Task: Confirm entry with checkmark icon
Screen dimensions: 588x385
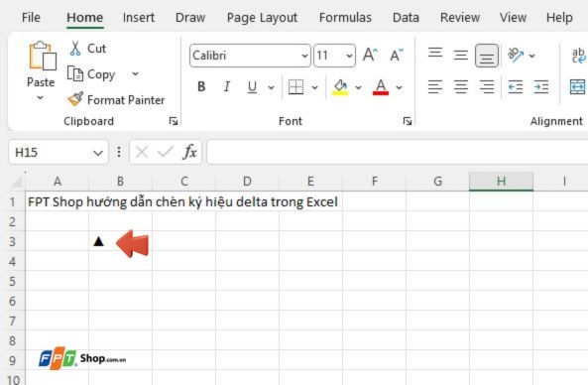Action: coord(166,152)
